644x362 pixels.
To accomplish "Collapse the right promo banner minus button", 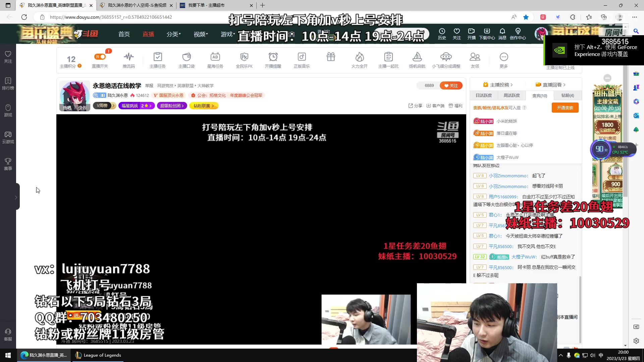I will point(607,78).
